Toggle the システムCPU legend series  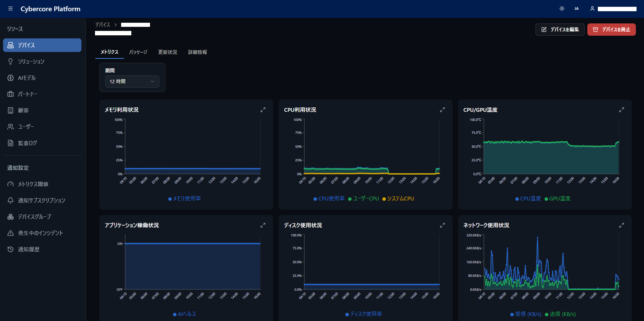(x=398, y=199)
